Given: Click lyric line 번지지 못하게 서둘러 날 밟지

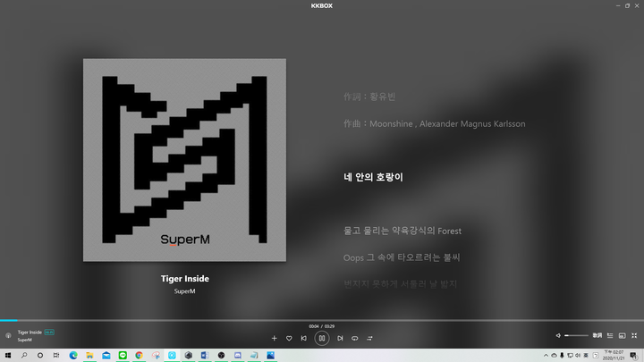Looking at the screenshot, I should click(401, 283).
